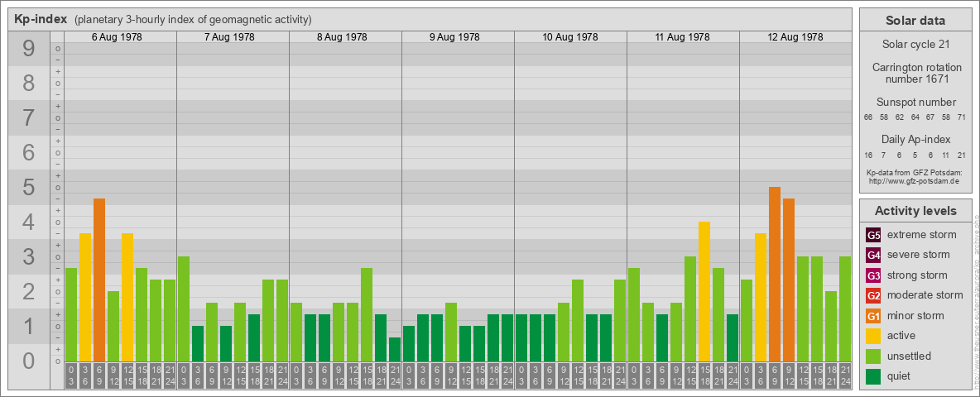Click the yellow 'active' legend swatch
This screenshot has height=397, width=980.
click(873, 336)
